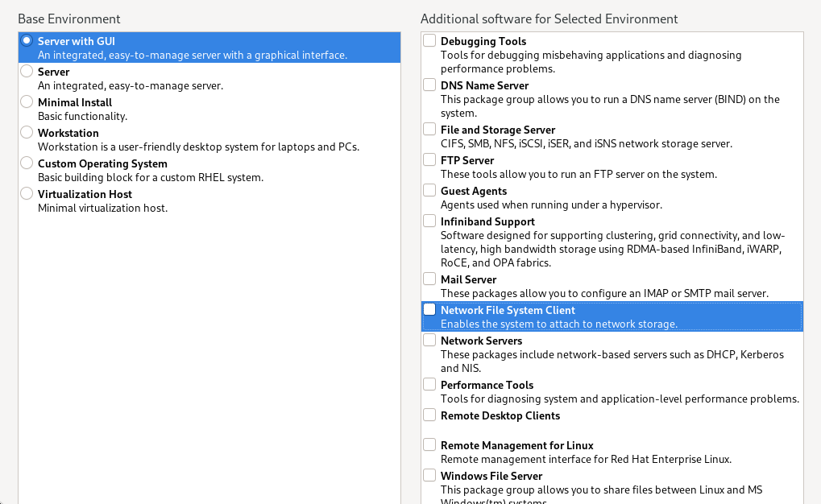Check Remote Desktop Clients box
The width and height of the screenshot is (821, 504).
430,415
